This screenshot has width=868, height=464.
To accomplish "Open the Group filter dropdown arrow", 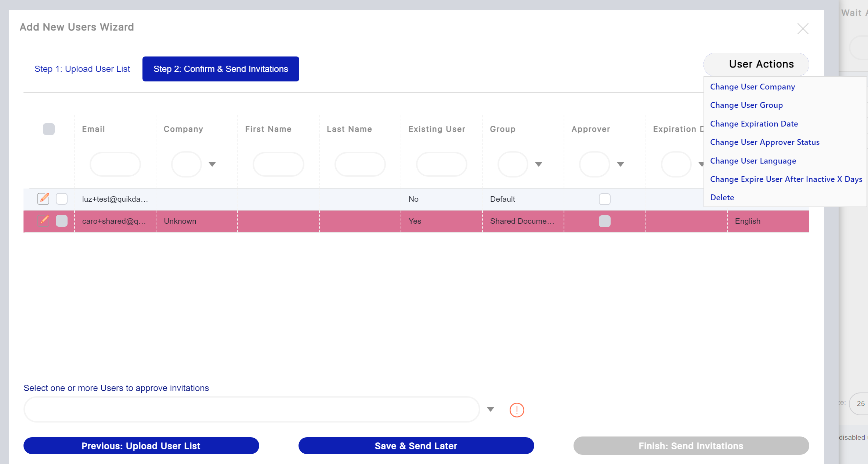I will (x=538, y=164).
